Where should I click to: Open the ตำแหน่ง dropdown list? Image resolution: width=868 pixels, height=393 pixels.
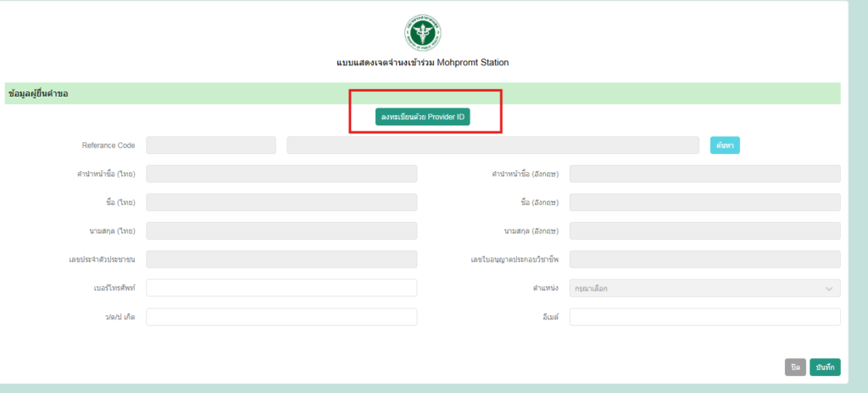tap(704, 288)
